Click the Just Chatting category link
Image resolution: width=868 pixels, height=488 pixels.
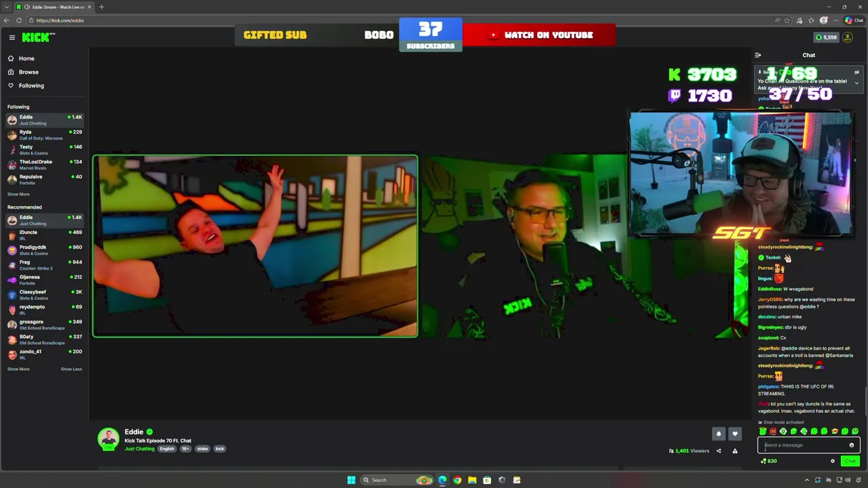139,449
